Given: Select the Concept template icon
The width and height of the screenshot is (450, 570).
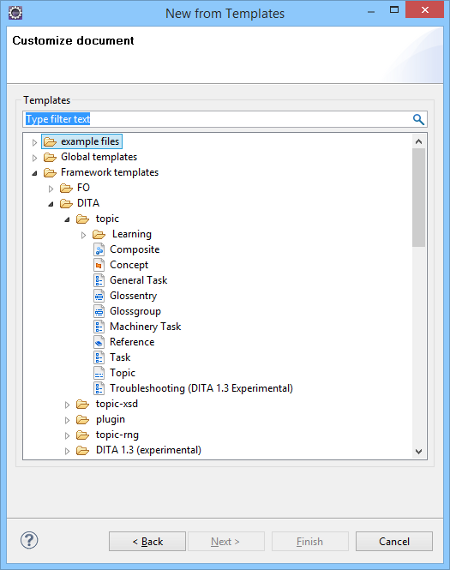Looking at the screenshot, I should [99, 265].
